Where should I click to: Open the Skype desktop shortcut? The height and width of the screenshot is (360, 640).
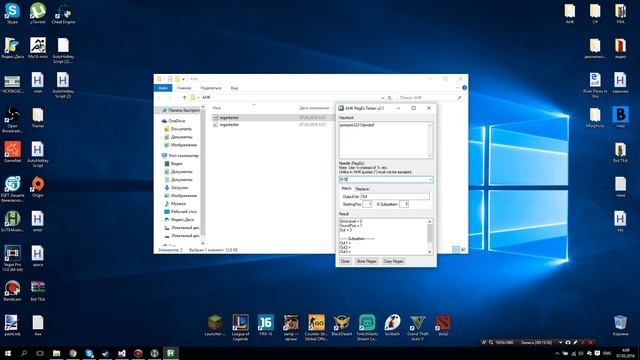(x=12, y=12)
